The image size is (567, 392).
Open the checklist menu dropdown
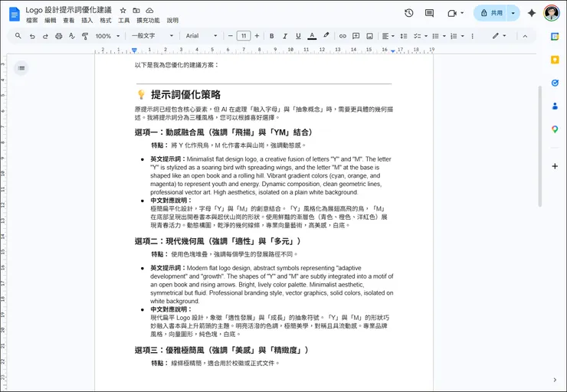[420, 36]
